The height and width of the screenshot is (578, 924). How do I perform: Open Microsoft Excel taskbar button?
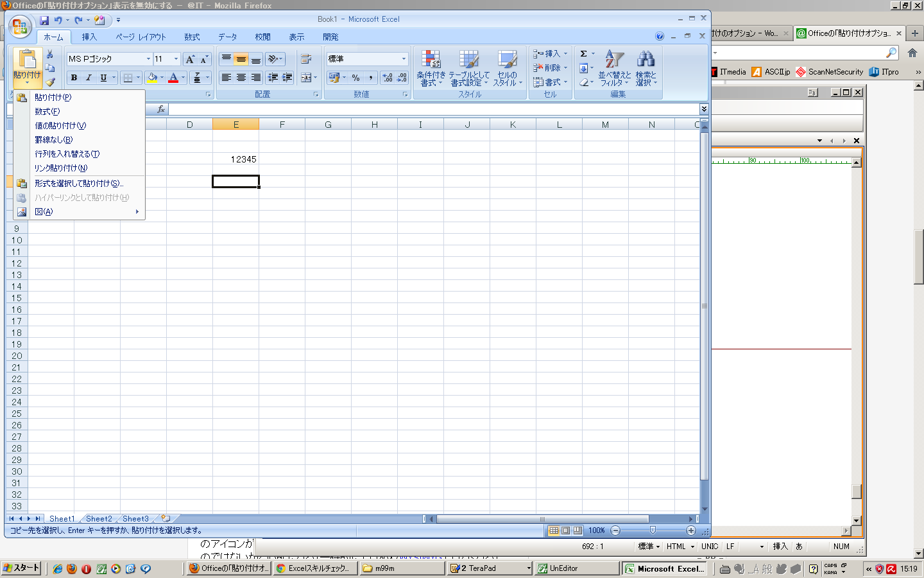click(x=665, y=568)
